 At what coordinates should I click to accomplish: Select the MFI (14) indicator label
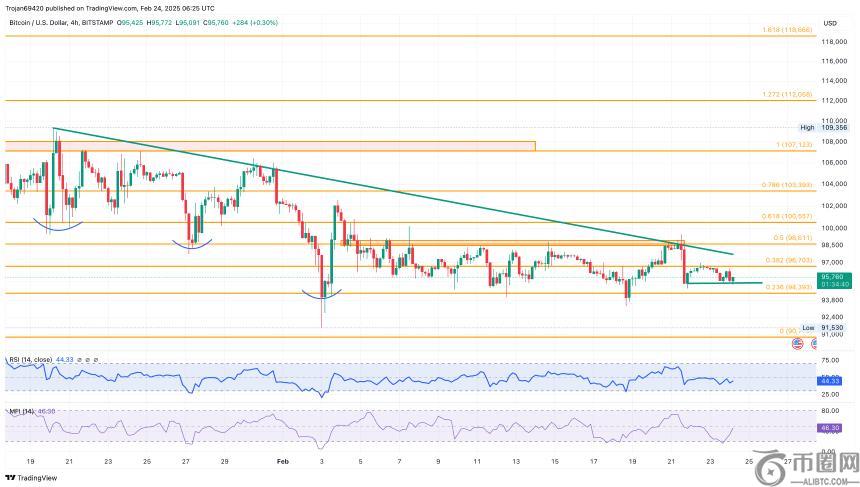(x=19, y=411)
